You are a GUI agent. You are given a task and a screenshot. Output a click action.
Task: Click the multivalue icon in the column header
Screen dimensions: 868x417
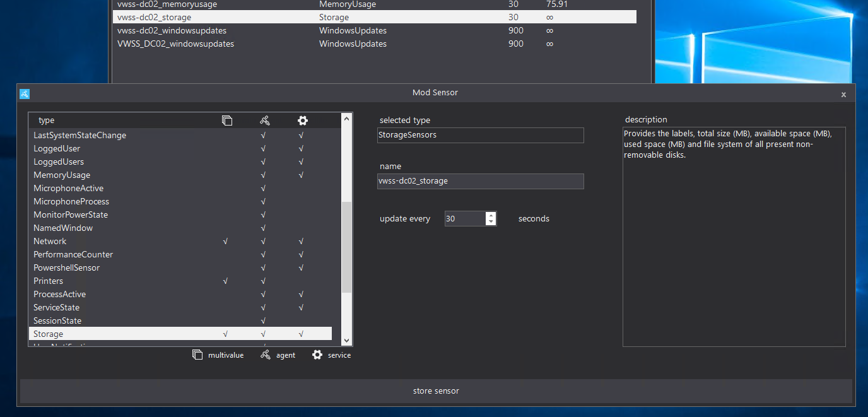(227, 120)
